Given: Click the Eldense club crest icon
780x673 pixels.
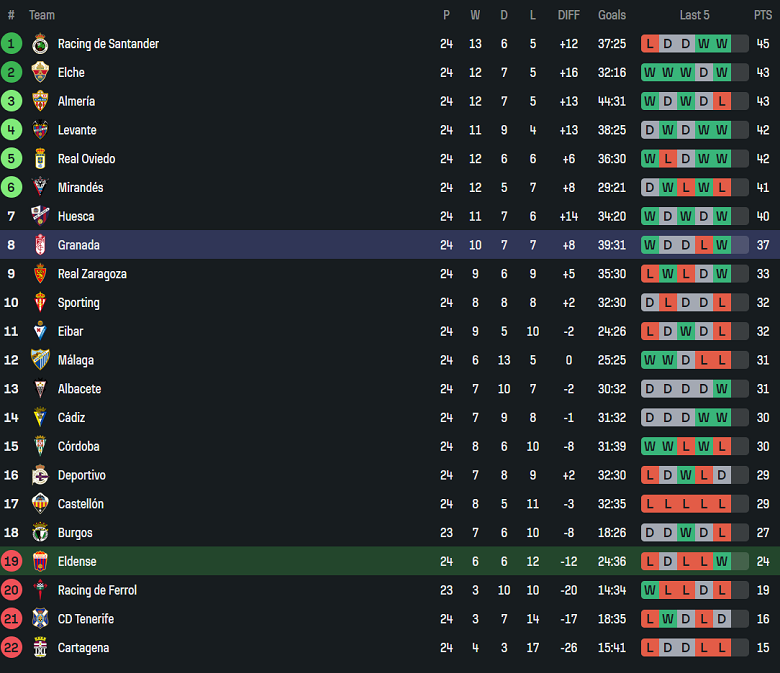Looking at the screenshot, I should pos(40,562).
